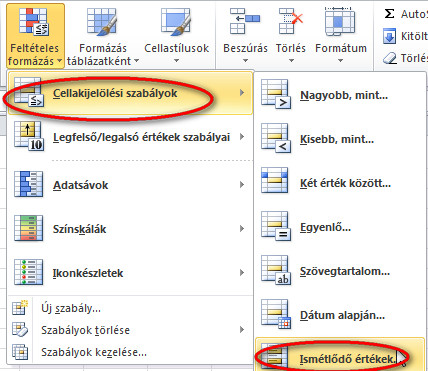428x371 pixels.
Task: Click the equals rule icon
Action: pos(276,226)
